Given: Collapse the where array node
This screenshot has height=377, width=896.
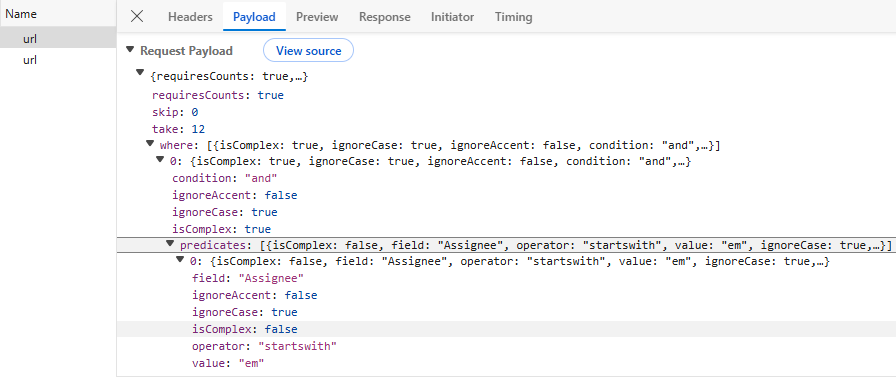Looking at the screenshot, I should pos(150,143).
